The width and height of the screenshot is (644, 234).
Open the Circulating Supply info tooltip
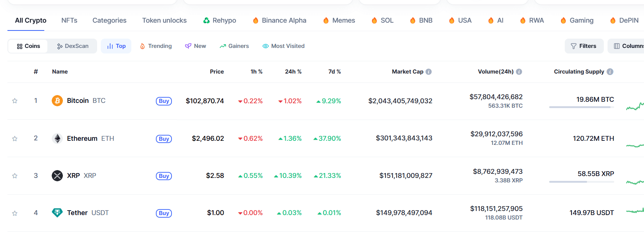coord(611,71)
